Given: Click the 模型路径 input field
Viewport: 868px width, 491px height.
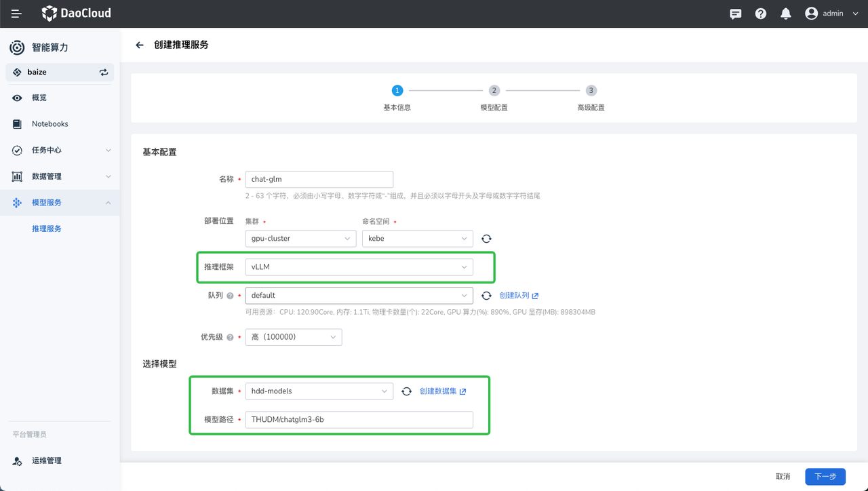Looking at the screenshot, I should 359,420.
